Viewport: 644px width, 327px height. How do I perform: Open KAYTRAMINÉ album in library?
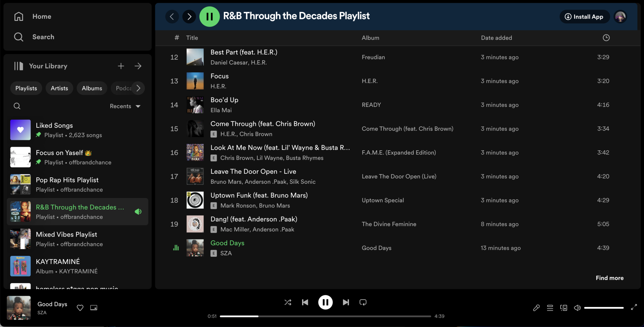pyautogui.click(x=77, y=266)
